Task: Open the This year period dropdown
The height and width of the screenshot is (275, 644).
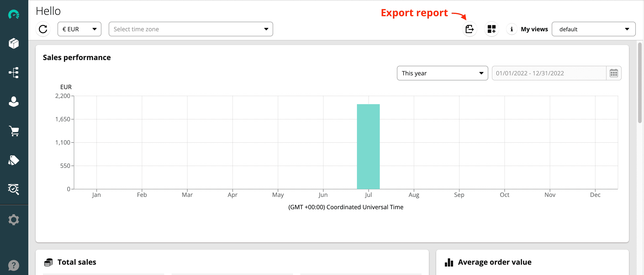Action: (442, 73)
